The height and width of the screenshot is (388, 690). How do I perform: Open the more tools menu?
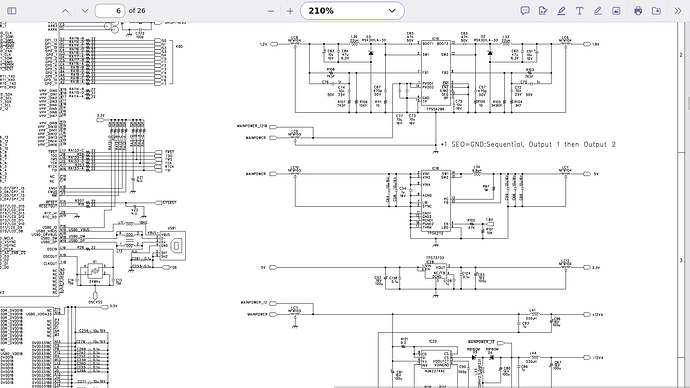[x=678, y=11]
